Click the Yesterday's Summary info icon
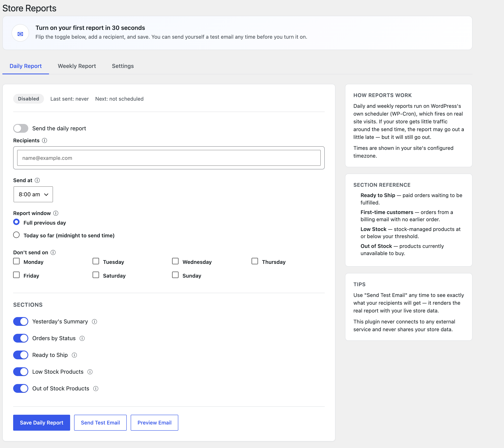The image size is (504, 448). [x=94, y=321]
